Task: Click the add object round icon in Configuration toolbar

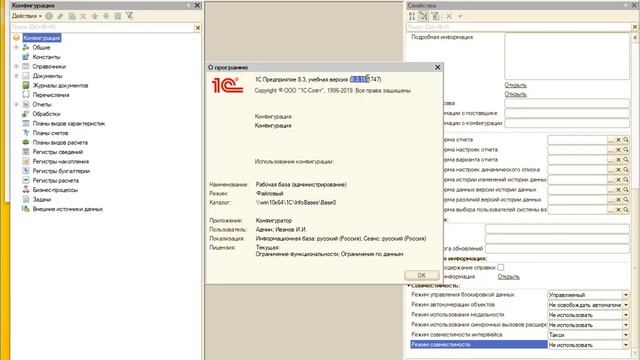Action: 49,16
